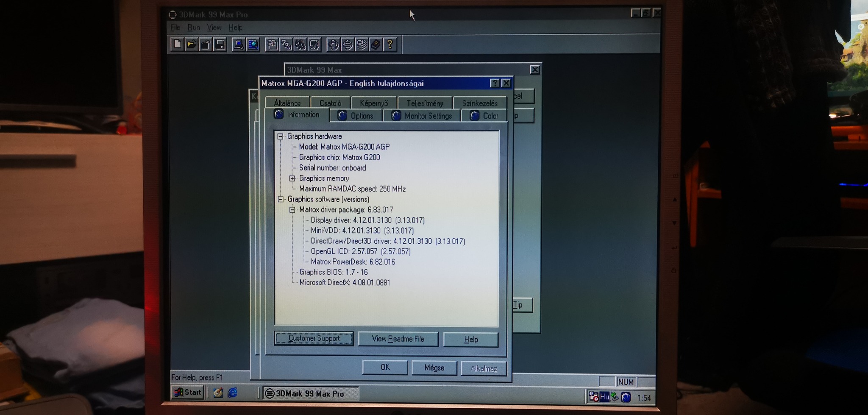
Task: Click the Tip button in the 3DMark 99 Max dialog
Action: (522, 305)
